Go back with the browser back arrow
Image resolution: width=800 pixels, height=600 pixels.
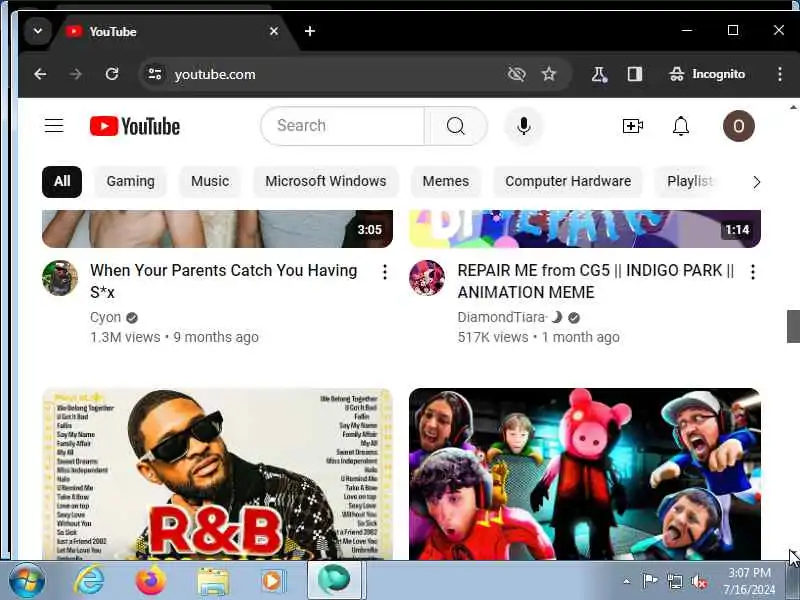click(x=40, y=74)
